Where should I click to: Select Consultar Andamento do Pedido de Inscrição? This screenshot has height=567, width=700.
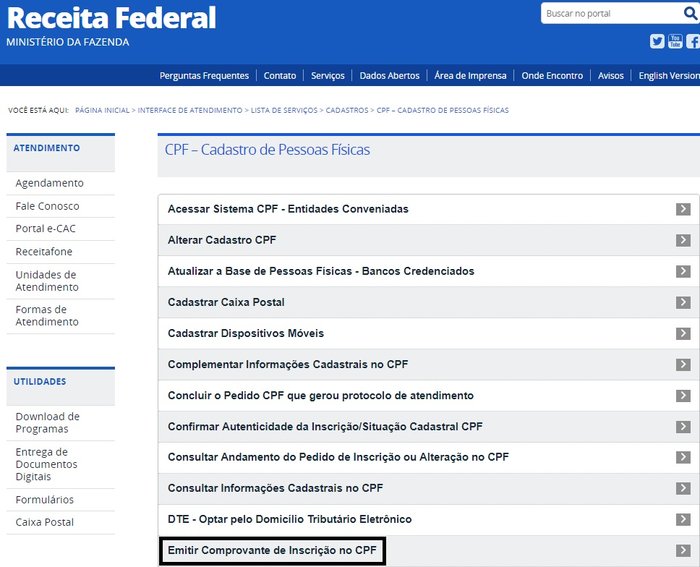point(338,457)
